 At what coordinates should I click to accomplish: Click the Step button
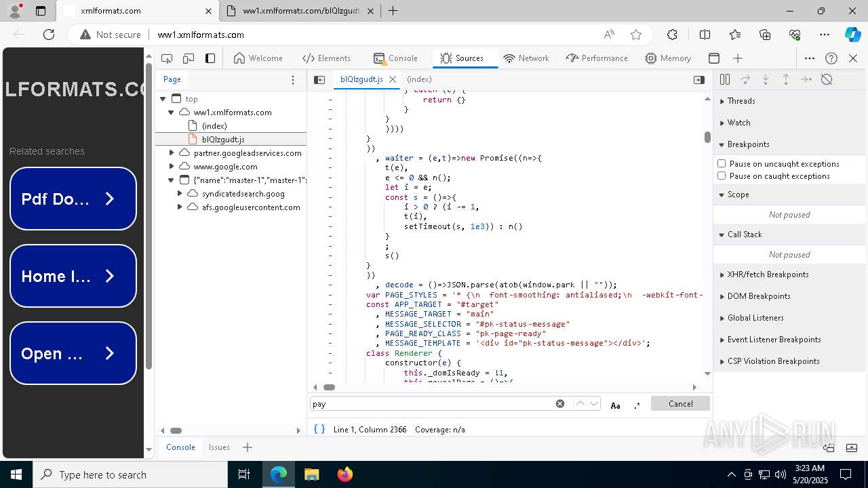tap(806, 79)
